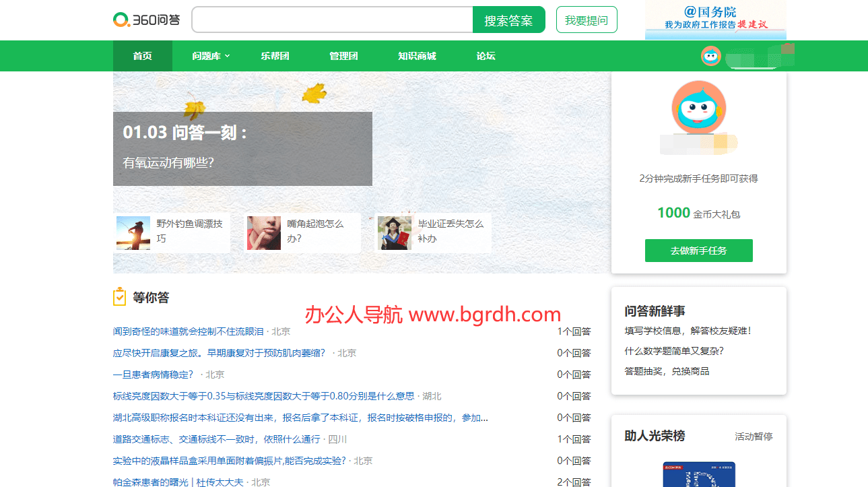The image size is (868, 487).
Task: Open the 乐帮团 menu item
Action: [x=275, y=56]
